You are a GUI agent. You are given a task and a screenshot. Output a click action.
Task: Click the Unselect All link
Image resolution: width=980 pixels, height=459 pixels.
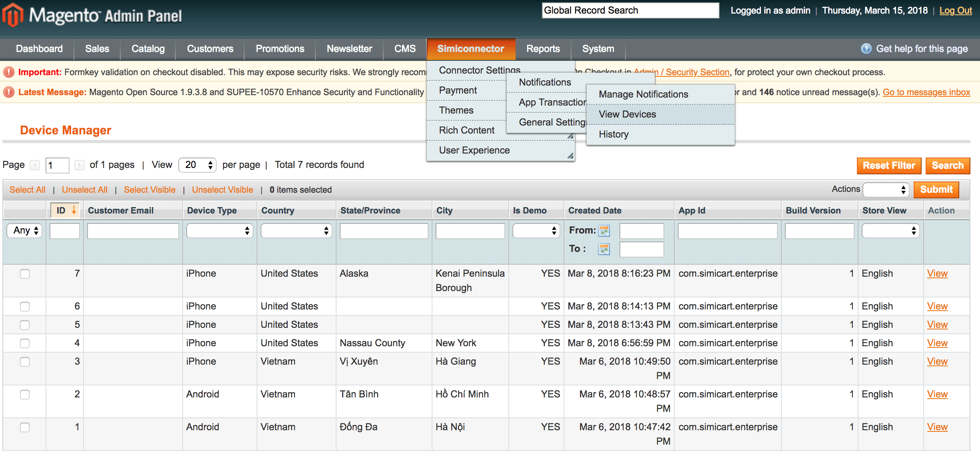[x=85, y=190]
